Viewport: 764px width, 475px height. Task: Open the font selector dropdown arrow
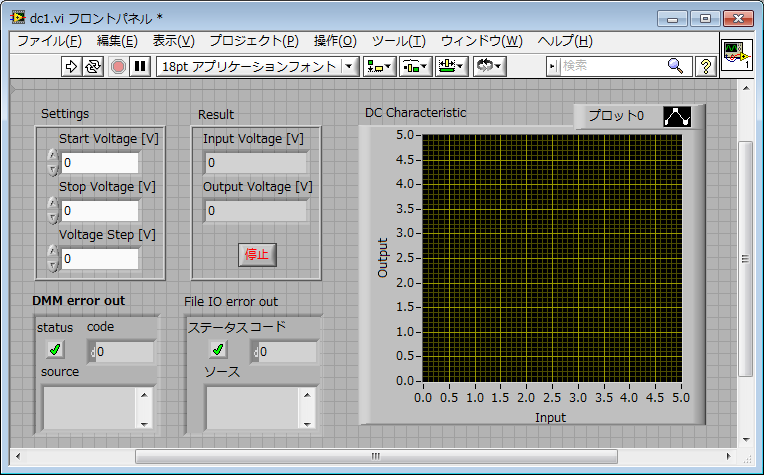click(349, 66)
